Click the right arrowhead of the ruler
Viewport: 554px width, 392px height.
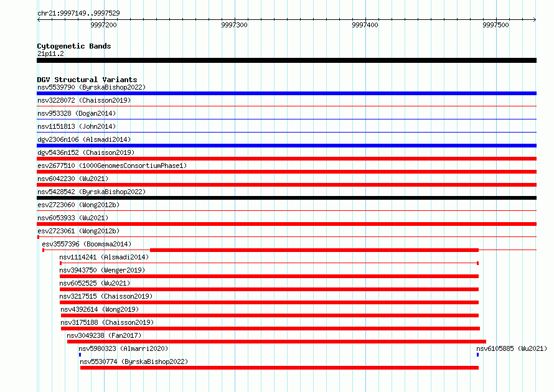pos(535,19)
